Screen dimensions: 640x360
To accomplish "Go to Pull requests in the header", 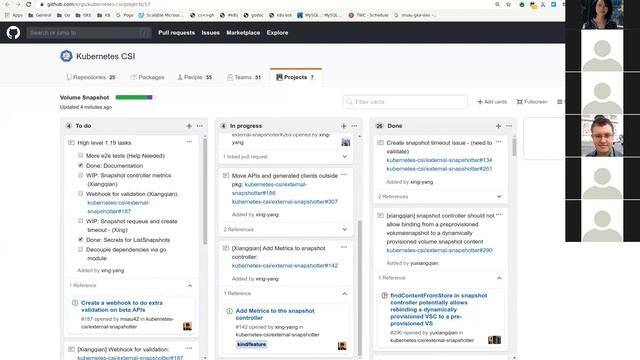I will [x=176, y=33].
